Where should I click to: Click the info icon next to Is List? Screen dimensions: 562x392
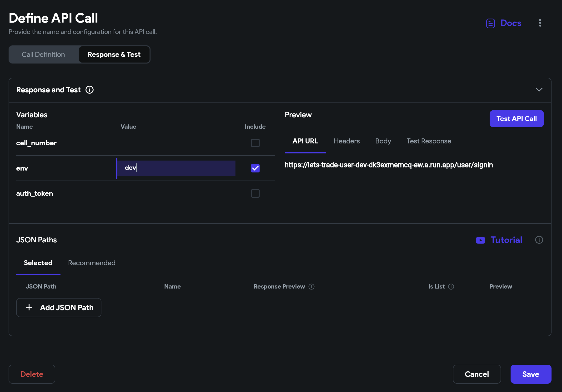click(451, 287)
